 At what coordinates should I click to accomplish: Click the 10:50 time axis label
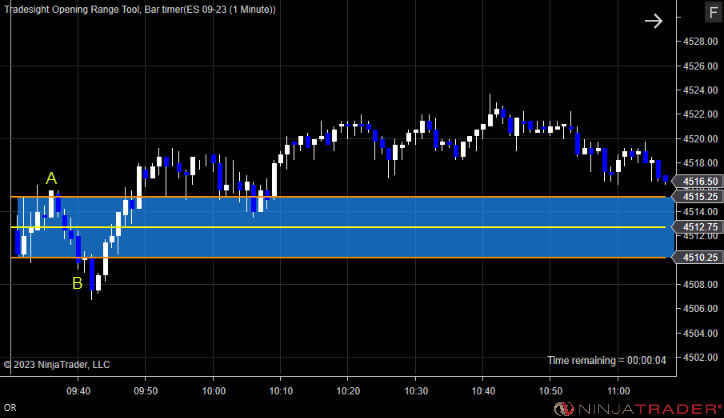[x=550, y=391]
